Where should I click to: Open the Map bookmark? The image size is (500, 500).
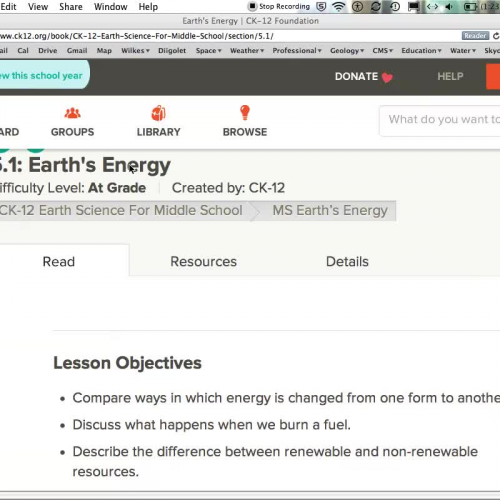pos(104,51)
